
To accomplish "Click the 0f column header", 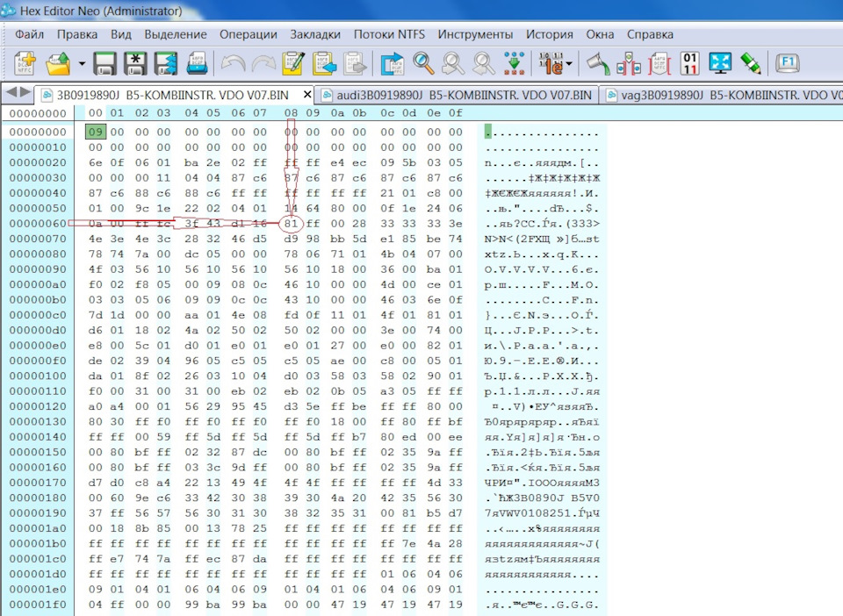I will pos(456,113).
